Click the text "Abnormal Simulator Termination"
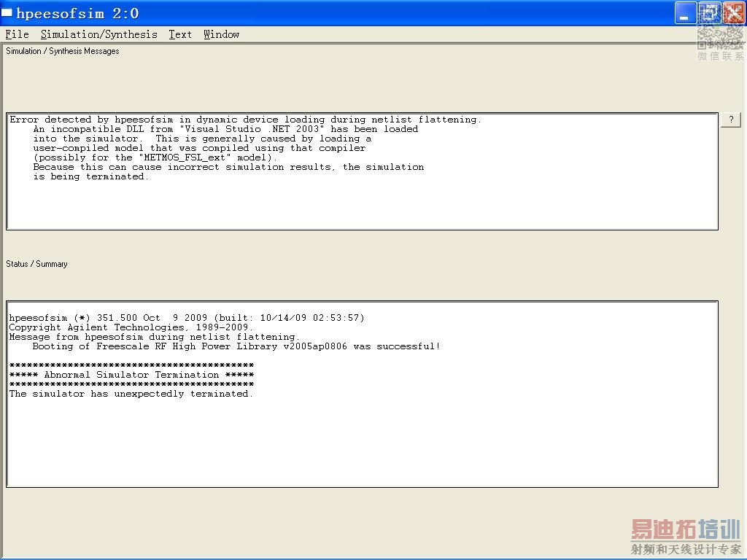Image resolution: width=747 pixels, height=560 pixels. pyautogui.click(x=131, y=375)
